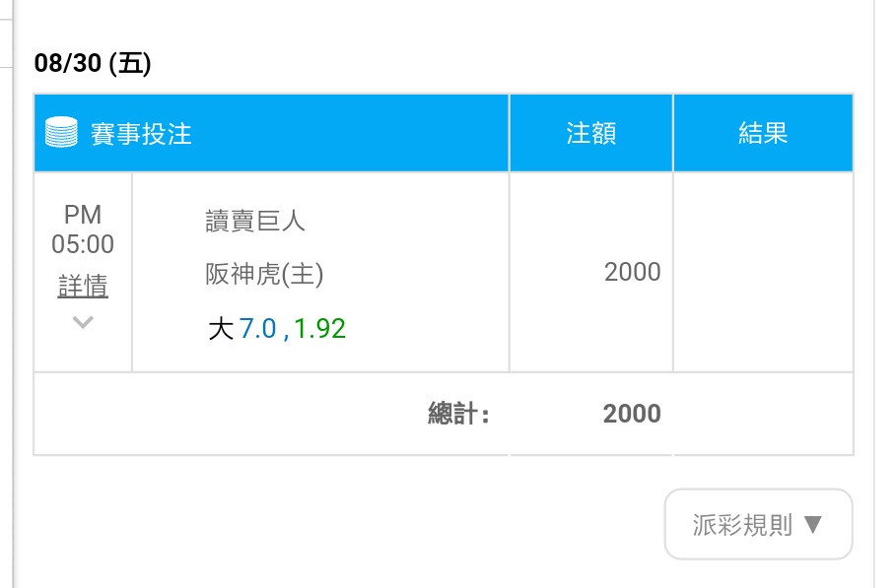The image size is (896, 588).
Task: Click the green 1.92 odds value
Action: pos(320,329)
